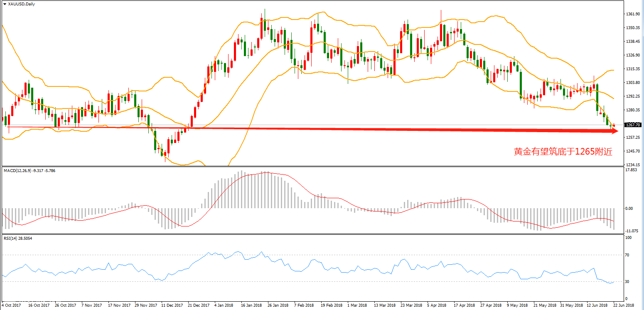Click the 12 Jun 2018 date label
The width and height of the screenshot is (644, 310).
pos(597,305)
